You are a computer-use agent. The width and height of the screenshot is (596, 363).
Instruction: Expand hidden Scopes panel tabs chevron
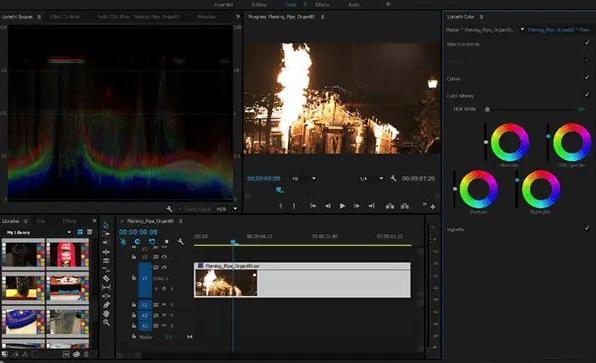[x=238, y=16]
